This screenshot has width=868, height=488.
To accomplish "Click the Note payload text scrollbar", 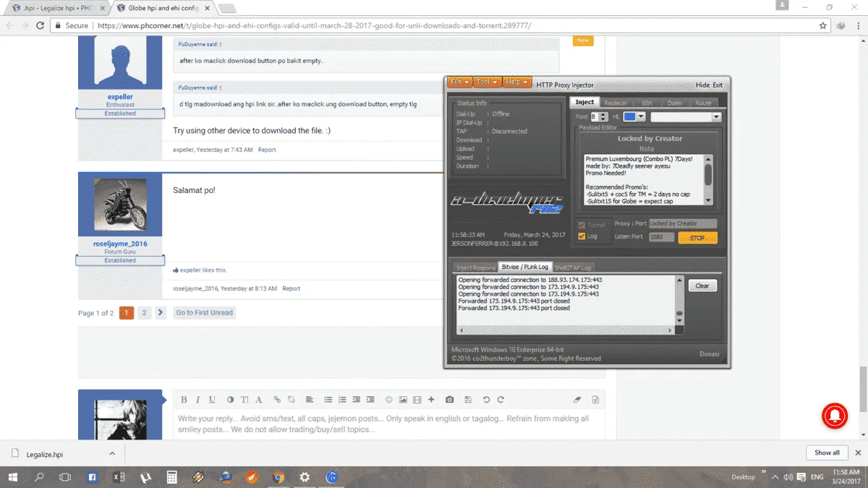I will pyautogui.click(x=708, y=179).
